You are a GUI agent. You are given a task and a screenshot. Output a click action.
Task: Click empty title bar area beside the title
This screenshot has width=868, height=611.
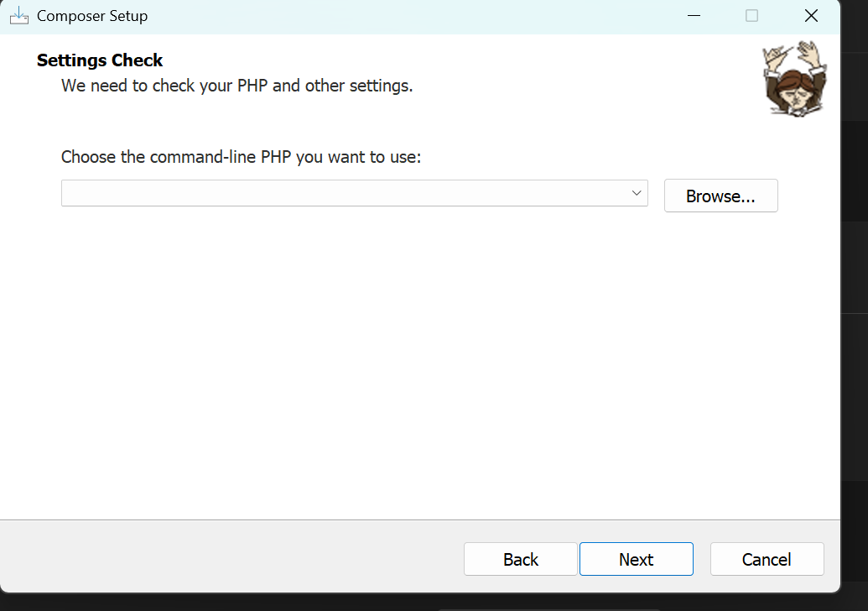pyautogui.click(x=403, y=16)
